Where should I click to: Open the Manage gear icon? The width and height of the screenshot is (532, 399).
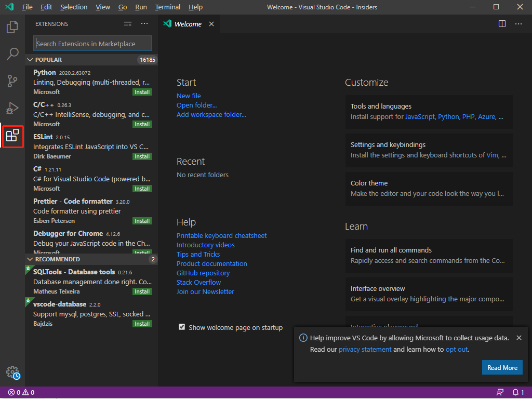click(13, 372)
